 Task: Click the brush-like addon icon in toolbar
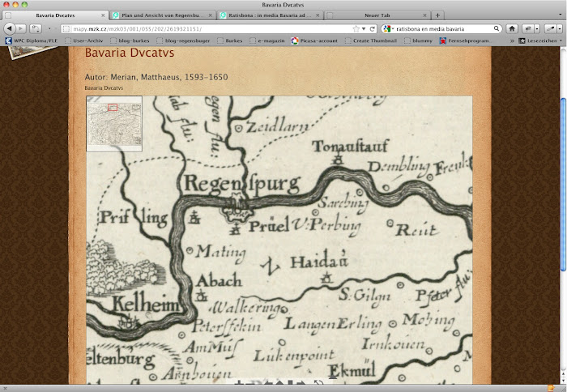(x=550, y=28)
